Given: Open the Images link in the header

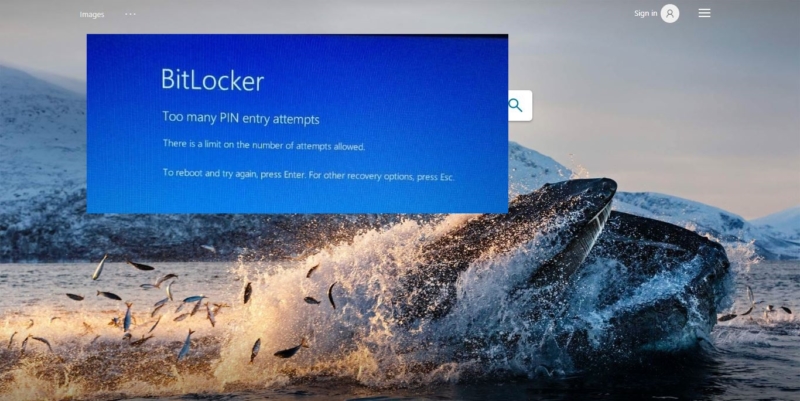Looking at the screenshot, I should 92,14.
